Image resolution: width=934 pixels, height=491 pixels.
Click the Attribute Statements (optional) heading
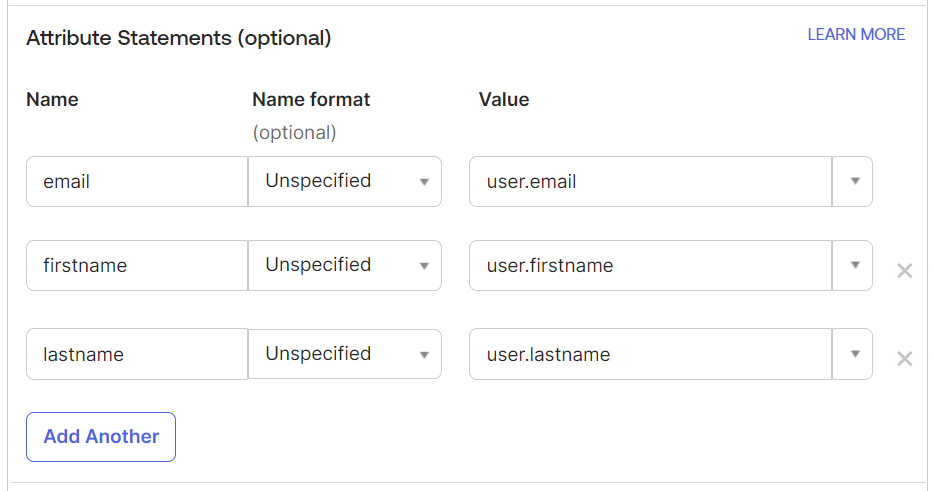178,38
